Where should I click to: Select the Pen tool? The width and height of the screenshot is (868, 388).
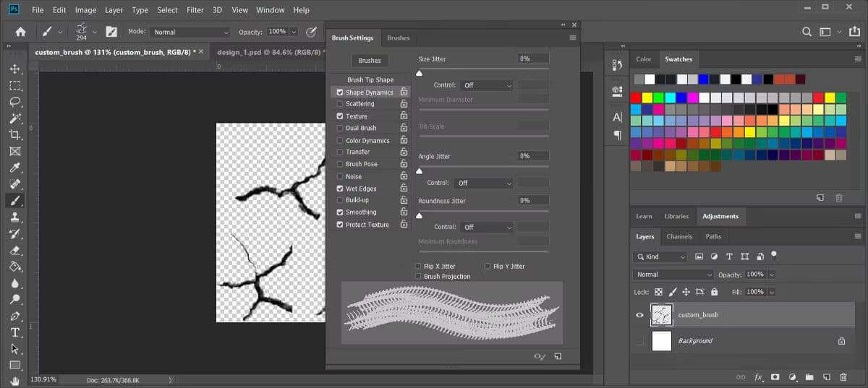(14, 316)
